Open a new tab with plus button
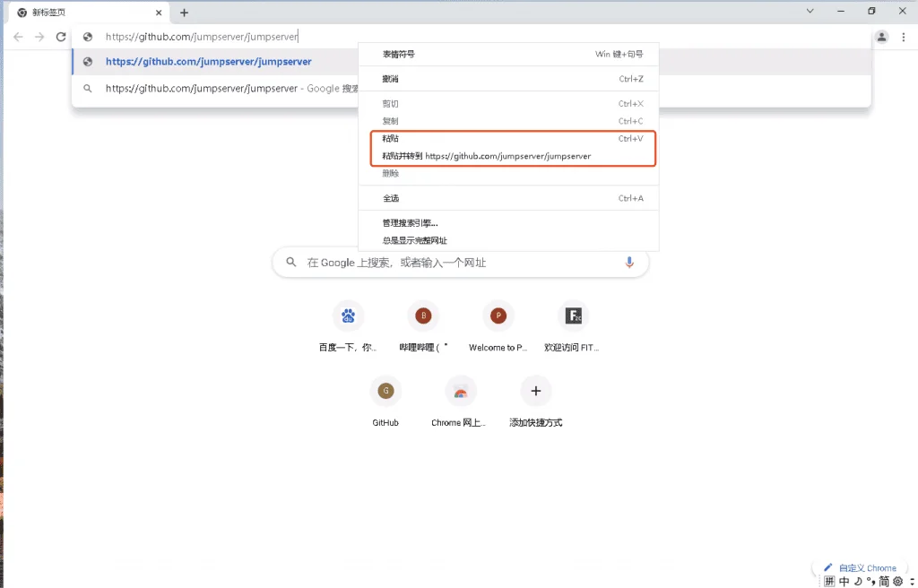918x588 pixels. tap(184, 13)
